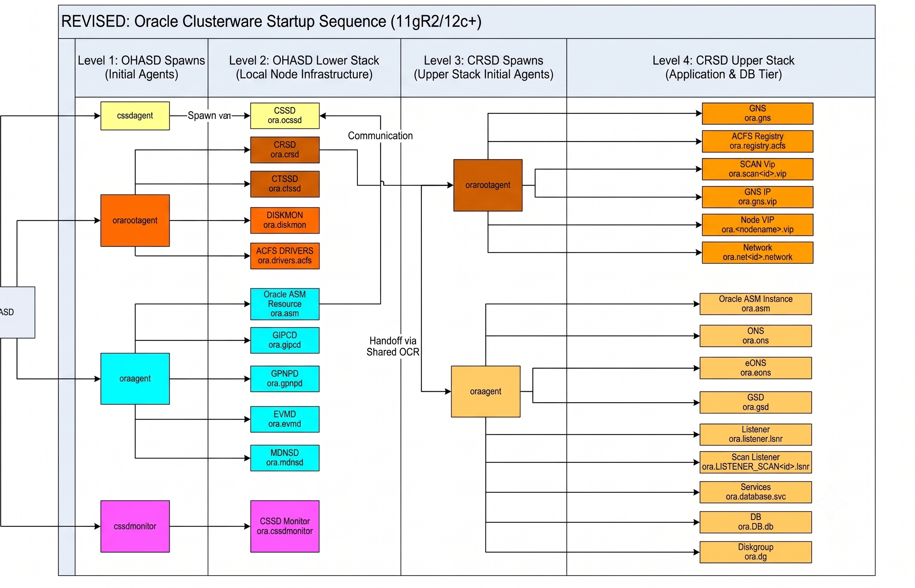Screen dimensions: 915x588
Task: Select the CRSD ora.crsd box
Action: click(285, 150)
